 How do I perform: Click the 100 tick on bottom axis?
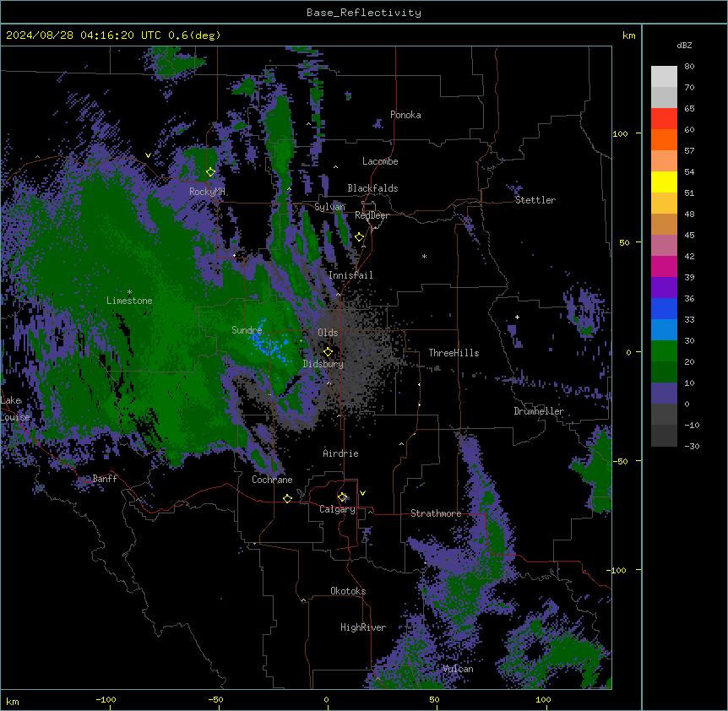tap(543, 699)
